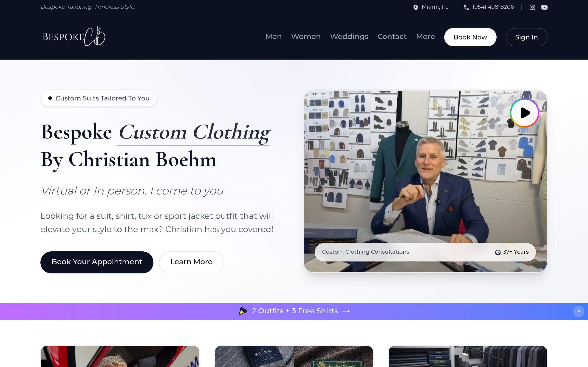
Task: Go to the Weddings page
Action: 349,36
